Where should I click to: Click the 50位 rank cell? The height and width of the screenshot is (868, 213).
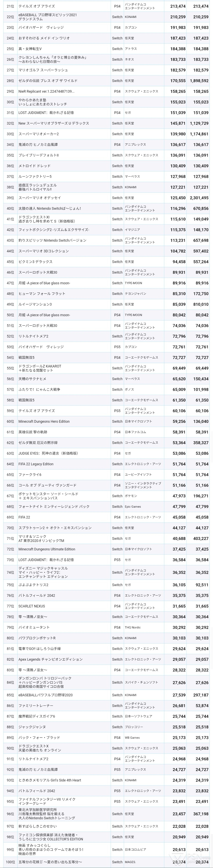click(x=10, y=315)
